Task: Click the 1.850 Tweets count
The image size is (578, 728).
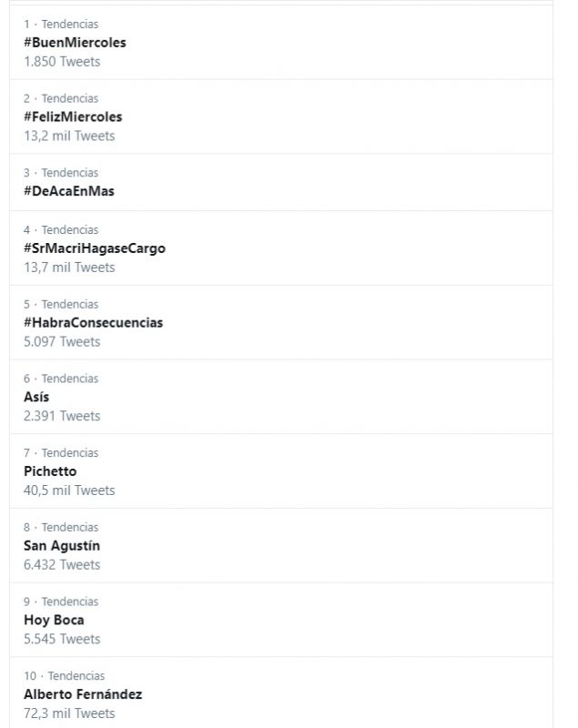Action: pyautogui.click(x=62, y=62)
